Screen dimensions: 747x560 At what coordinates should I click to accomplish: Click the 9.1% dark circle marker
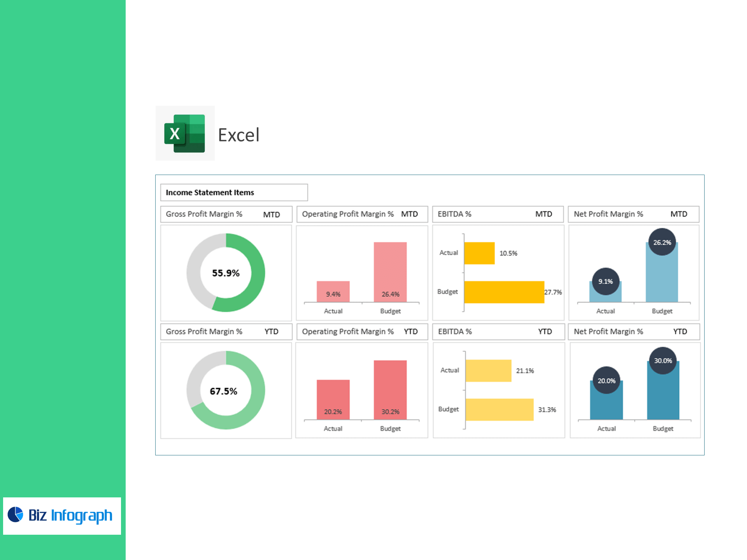[605, 281]
